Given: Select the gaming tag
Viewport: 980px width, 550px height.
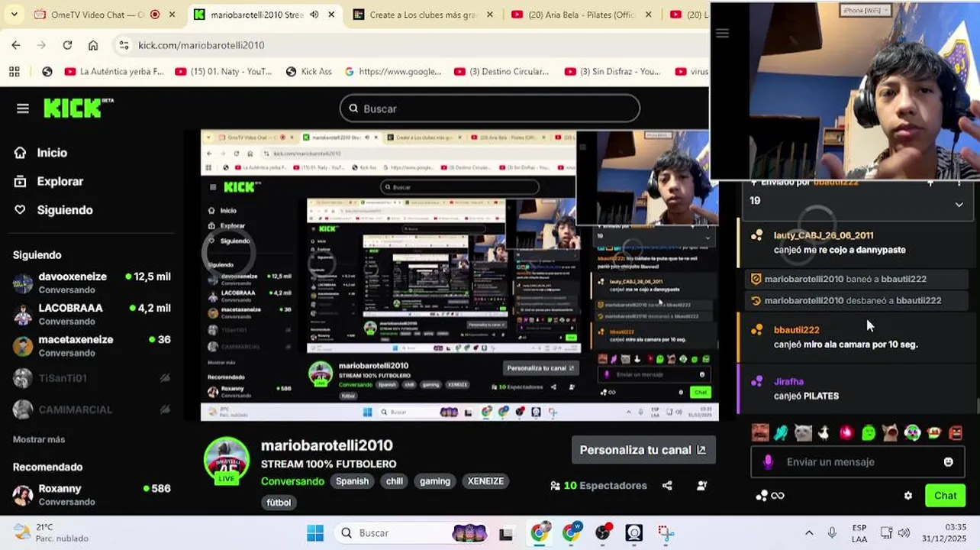Looking at the screenshot, I should pyautogui.click(x=435, y=481).
